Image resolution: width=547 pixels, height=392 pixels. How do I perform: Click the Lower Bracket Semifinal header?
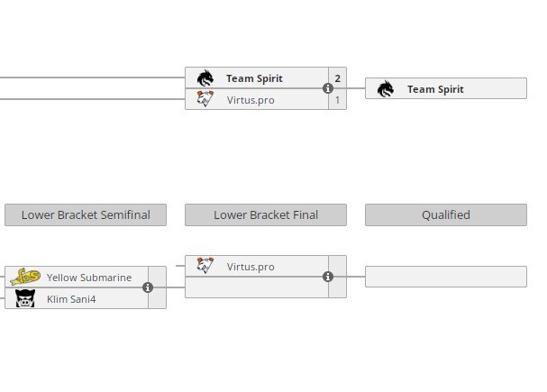(x=86, y=214)
